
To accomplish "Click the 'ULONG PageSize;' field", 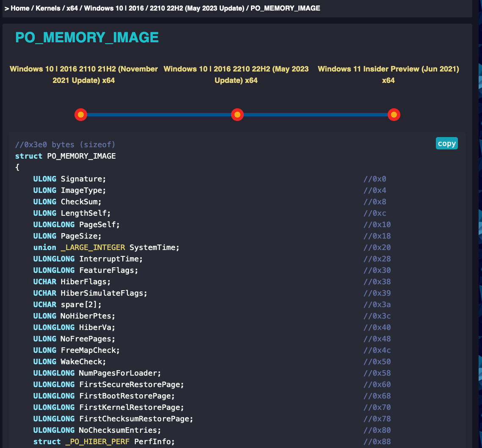I will tap(67, 236).
